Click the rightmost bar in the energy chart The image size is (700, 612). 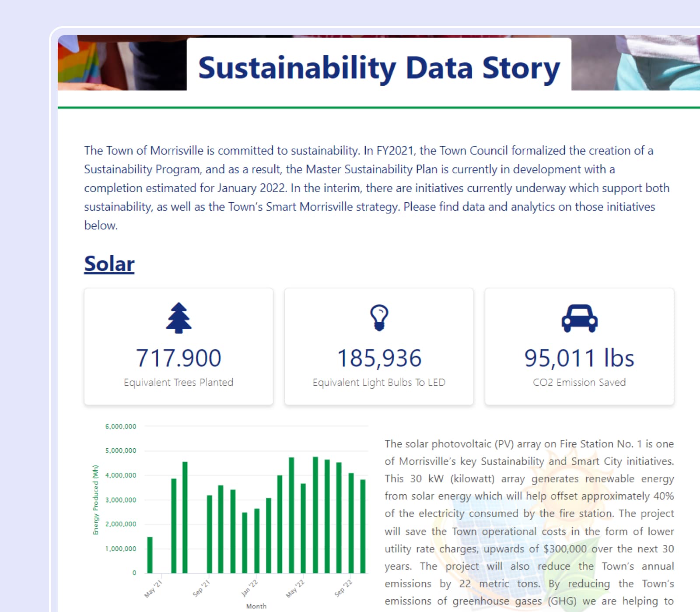[363, 525]
